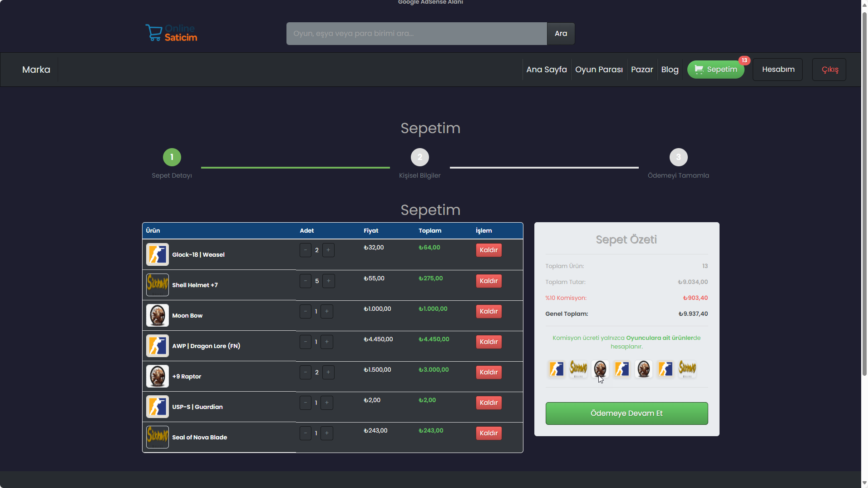This screenshot has height=488, width=868.
Task: Click the Seal of Nova Blade name
Action: 199,437
